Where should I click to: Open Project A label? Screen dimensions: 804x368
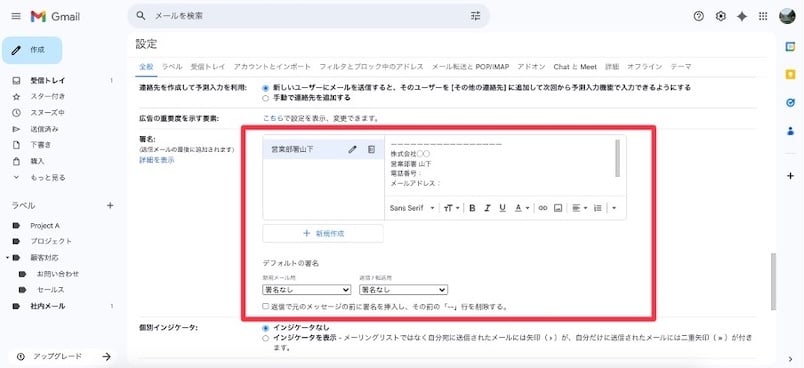tap(45, 226)
